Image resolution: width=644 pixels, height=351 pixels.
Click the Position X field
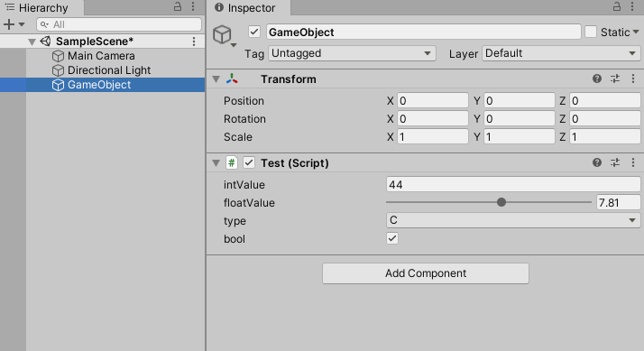click(432, 101)
